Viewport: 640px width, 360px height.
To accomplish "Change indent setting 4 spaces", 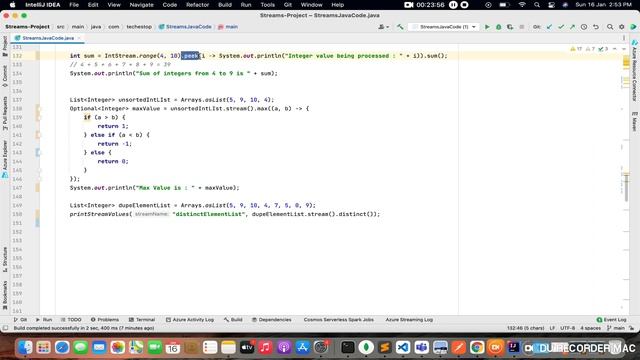I will [x=591, y=328].
